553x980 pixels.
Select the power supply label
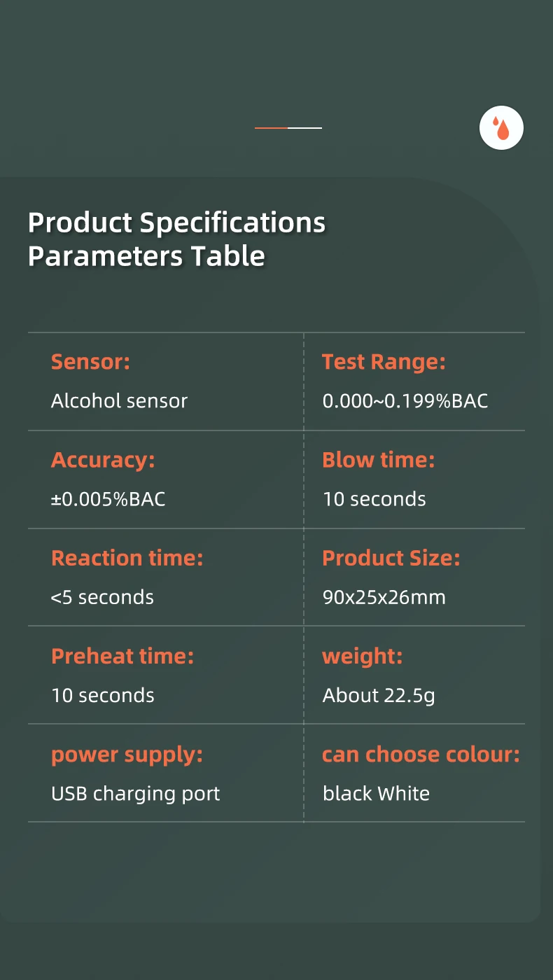[127, 755]
